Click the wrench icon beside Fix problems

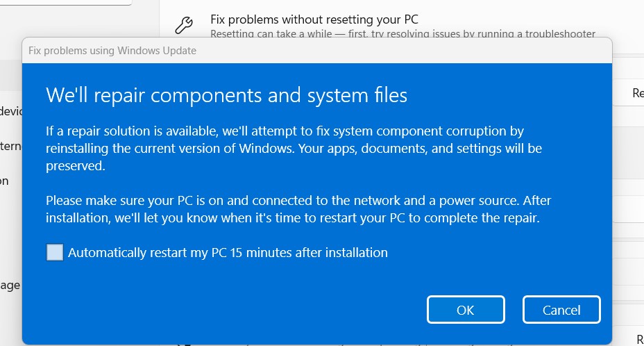[x=183, y=26]
